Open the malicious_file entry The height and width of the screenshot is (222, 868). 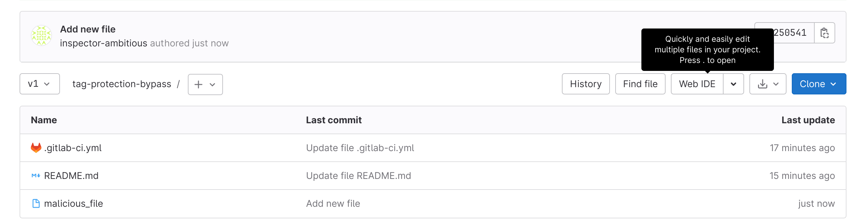pos(74,203)
